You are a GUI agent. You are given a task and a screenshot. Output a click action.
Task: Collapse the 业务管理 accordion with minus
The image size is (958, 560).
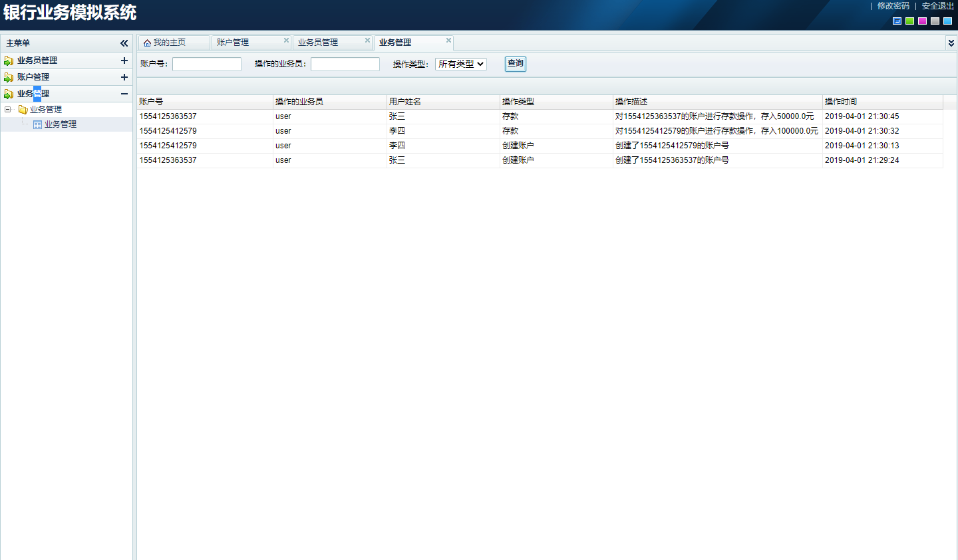[124, 94]
